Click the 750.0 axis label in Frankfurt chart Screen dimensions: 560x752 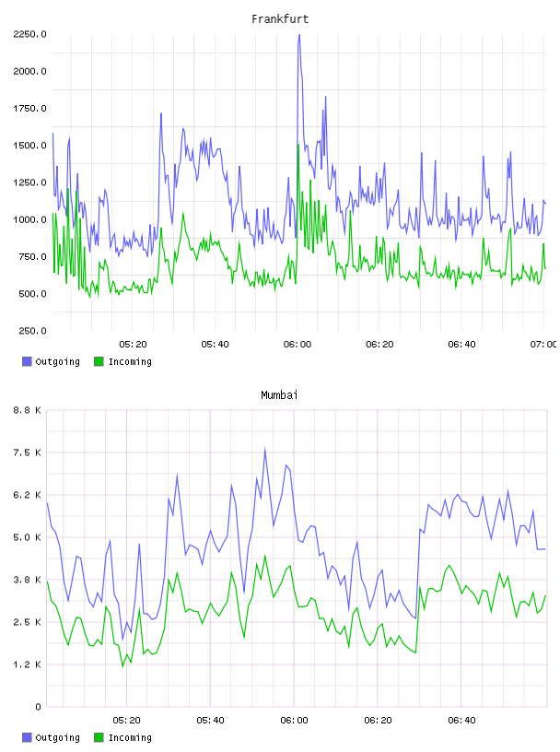point(32,256)
